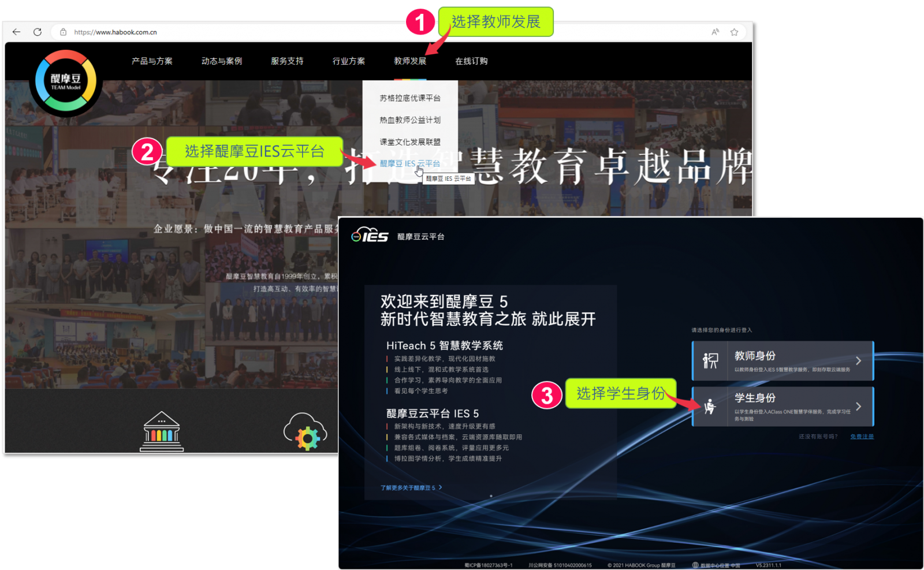Select 醍摩豆 IES 云平台 from dropdown

click(409, 163)
